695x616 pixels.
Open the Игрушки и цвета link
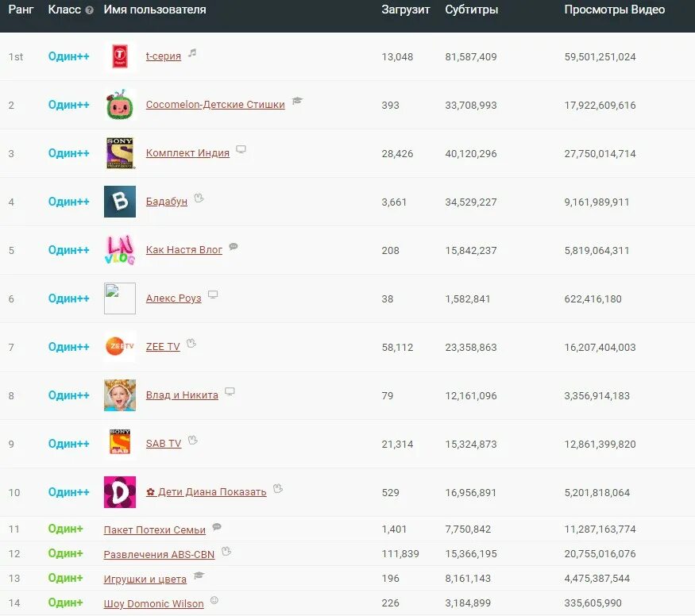click(145, 579)
